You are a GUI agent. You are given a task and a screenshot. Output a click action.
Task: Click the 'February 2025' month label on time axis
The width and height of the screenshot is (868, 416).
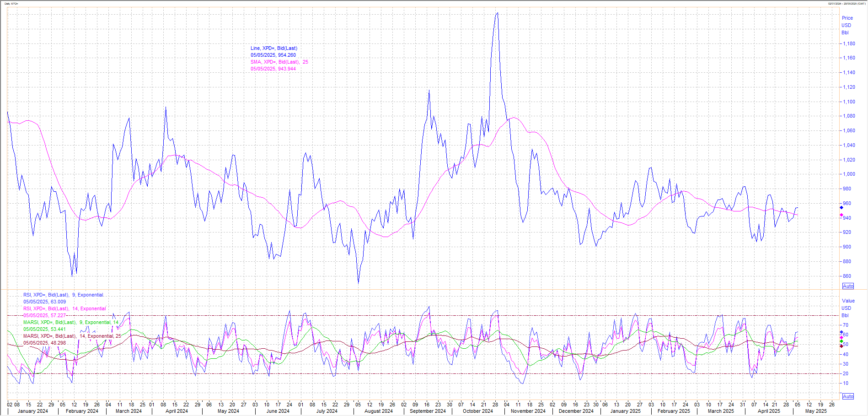pos(674,411)
